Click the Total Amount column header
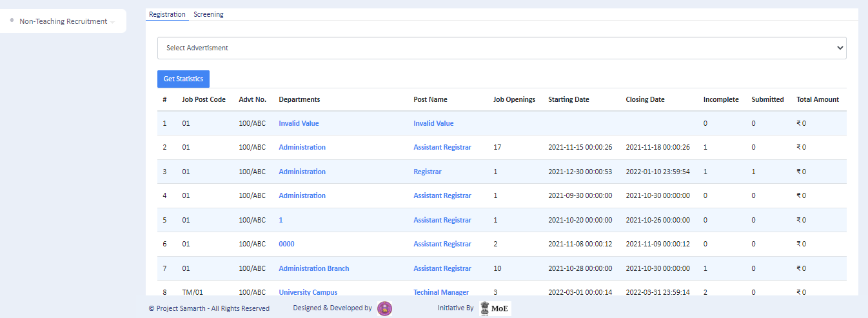Screen dimensions: 868x318 (818, 99)
